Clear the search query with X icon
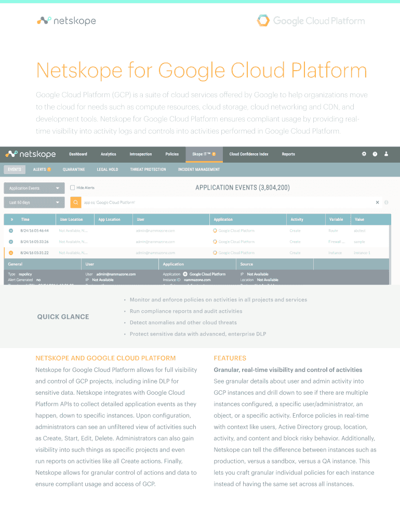The width and height of the screenshot is (400, 532). pyautogui.click(x=378, y=202)
